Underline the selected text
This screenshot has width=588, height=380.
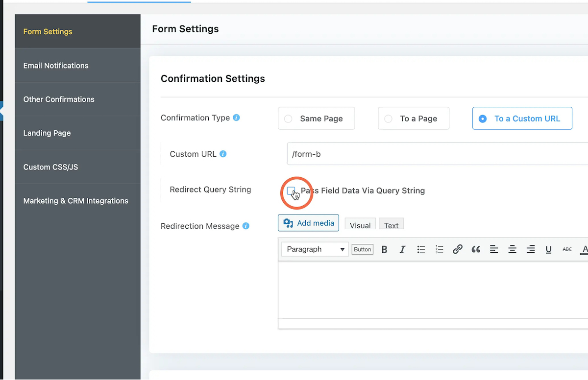pos(548,249)
